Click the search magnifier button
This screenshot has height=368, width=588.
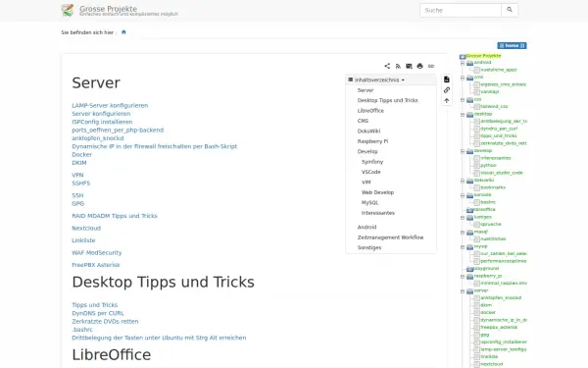pos(510,10)
